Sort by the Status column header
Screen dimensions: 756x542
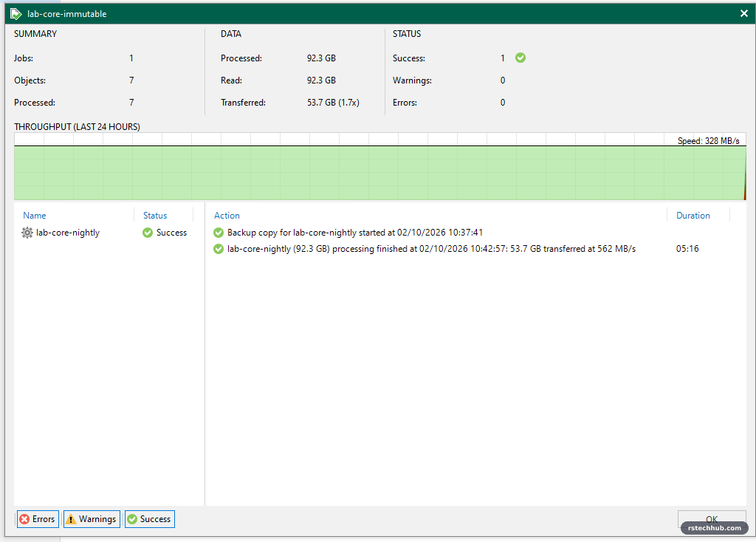[x=155, y=216]
